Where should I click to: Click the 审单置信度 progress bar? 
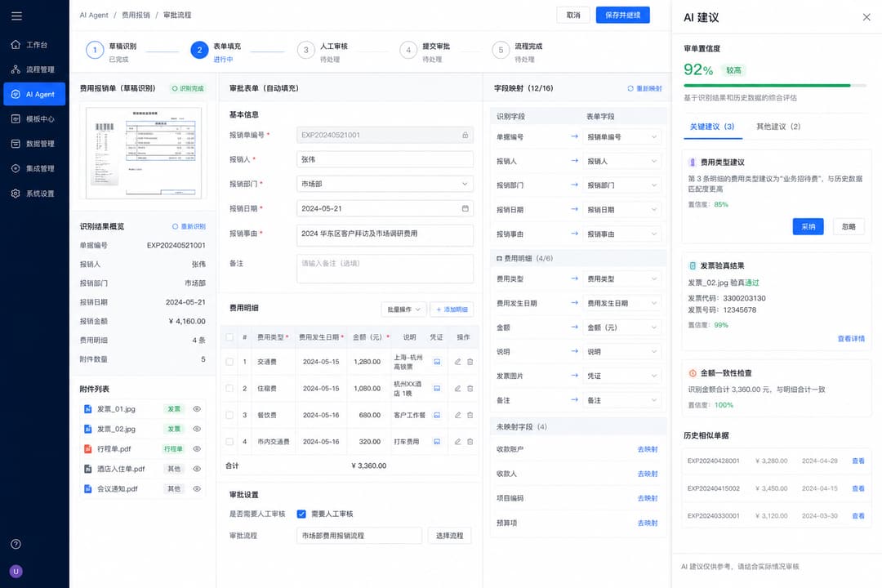775,86
